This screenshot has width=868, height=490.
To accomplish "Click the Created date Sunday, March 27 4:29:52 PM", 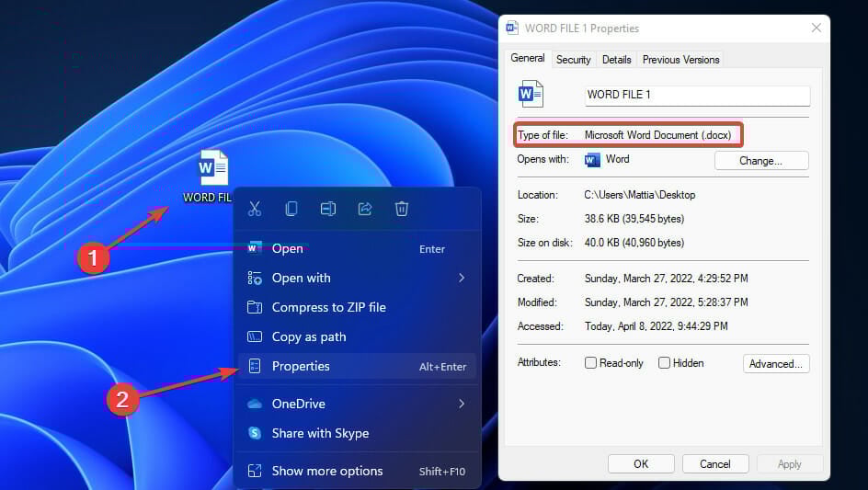I will [x=667, y=279].
